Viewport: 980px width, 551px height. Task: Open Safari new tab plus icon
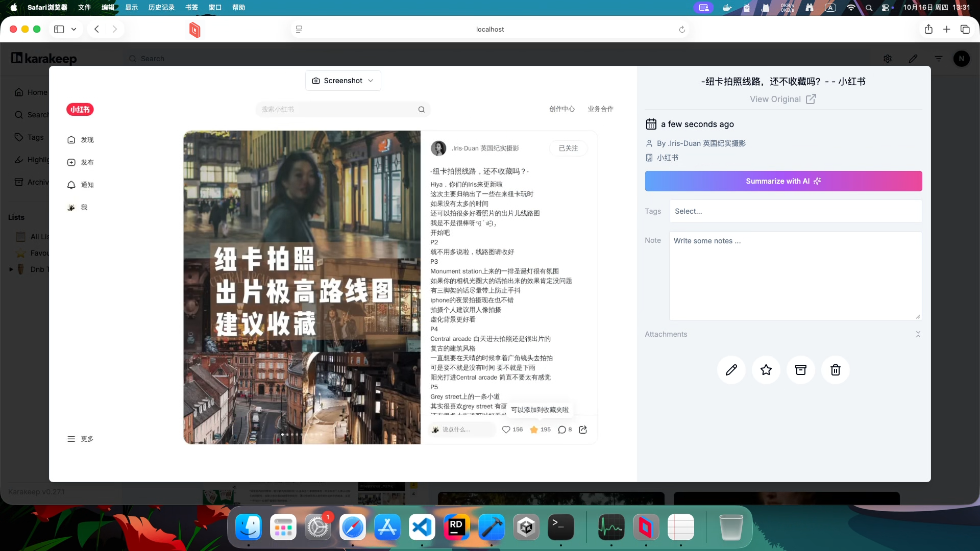point(946,30)
